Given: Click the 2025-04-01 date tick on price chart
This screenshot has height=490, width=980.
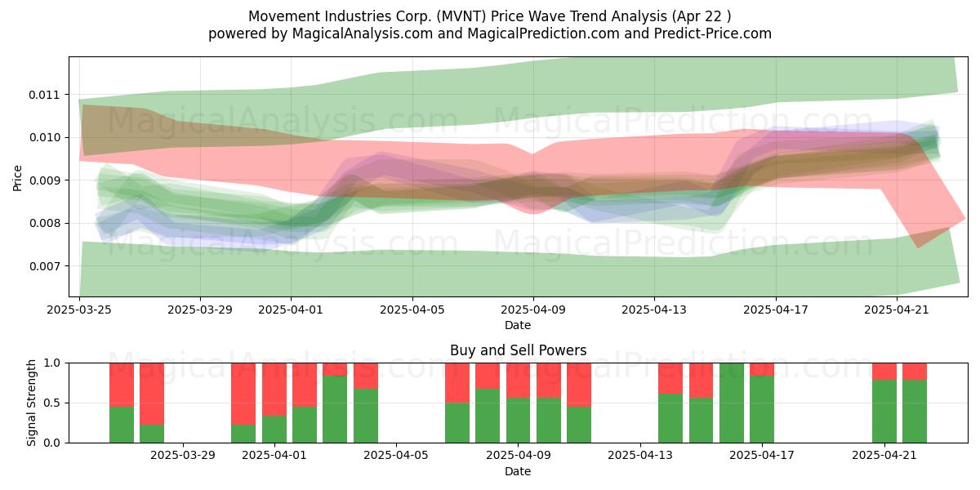Looking at the screenshot, I should pyautogui.click(x=291, y=310).
